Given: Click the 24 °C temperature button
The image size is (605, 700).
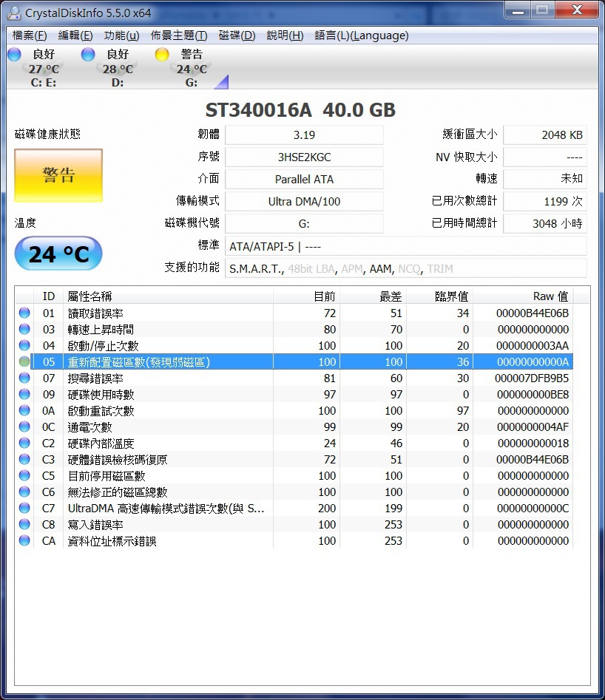Looking at the screenshot, I should point(58,254).
